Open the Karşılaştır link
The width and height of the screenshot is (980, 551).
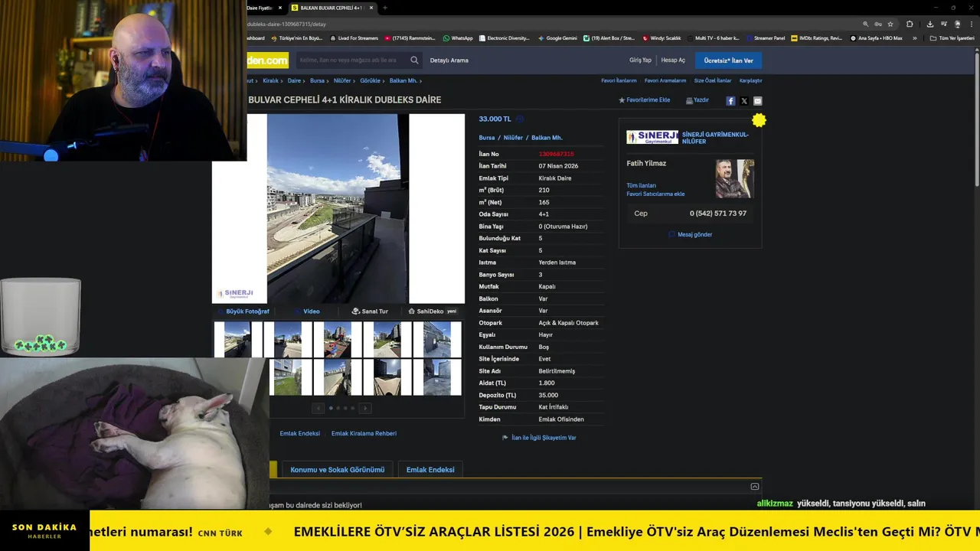click(750, 80)
